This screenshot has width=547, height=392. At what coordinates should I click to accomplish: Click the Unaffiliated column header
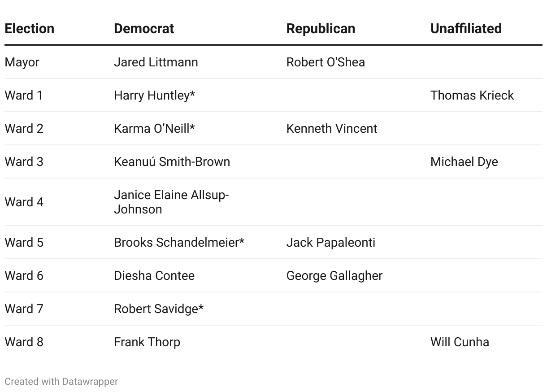466,29
